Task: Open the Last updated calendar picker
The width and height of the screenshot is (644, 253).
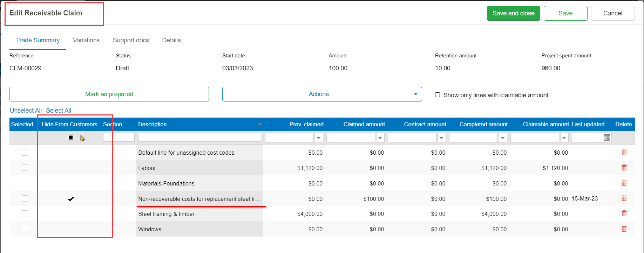Action: coord(607,138)
